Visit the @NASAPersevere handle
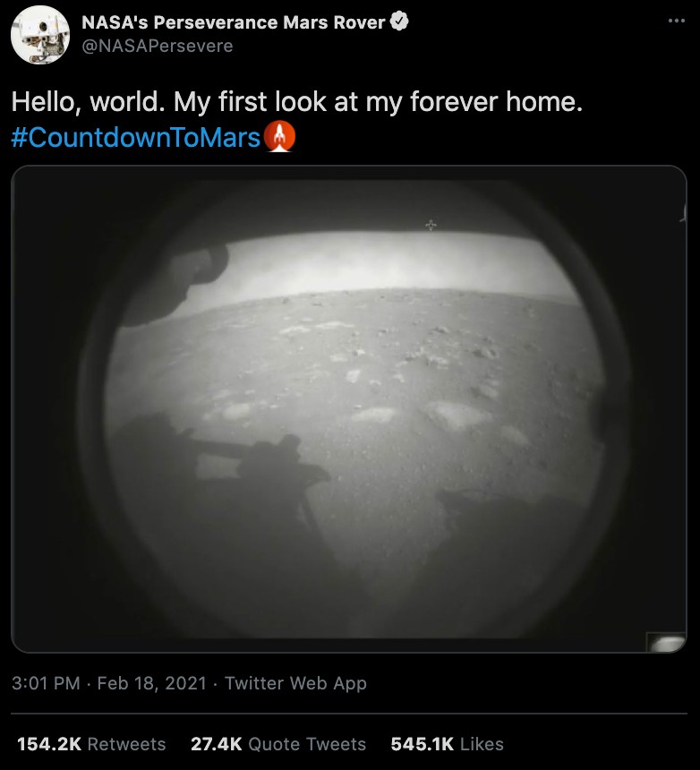Screen dimensions: 700x770 pyautogui.click(x=157, y=47)
